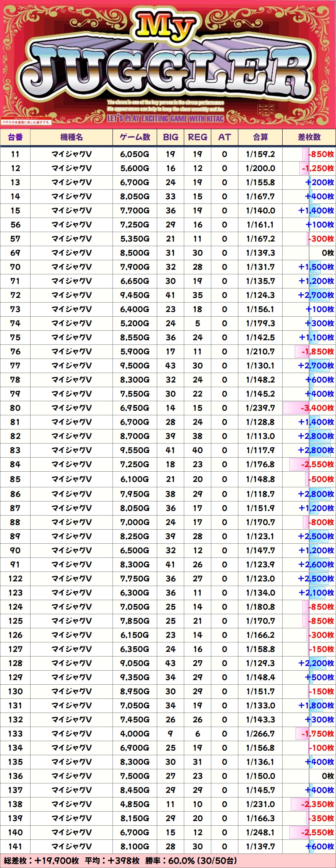Select machine number 130 cell
This screenshot has height=868, width=336.
15,692
